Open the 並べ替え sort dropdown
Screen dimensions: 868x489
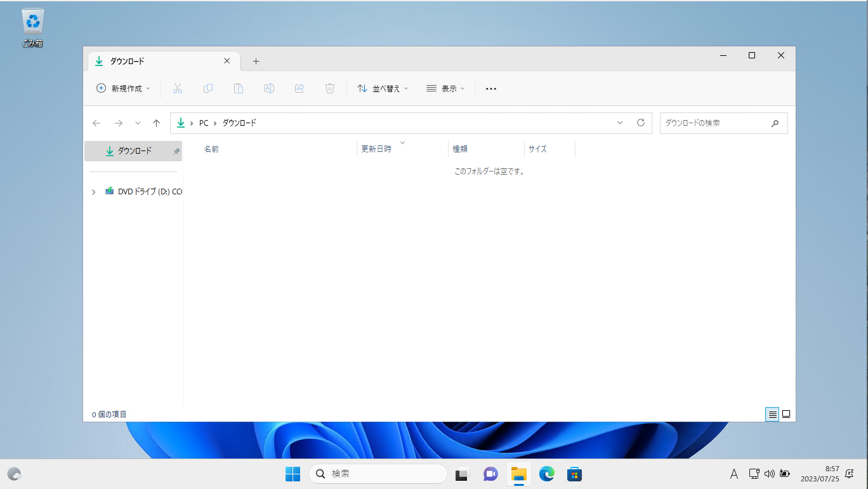point(383,89)
